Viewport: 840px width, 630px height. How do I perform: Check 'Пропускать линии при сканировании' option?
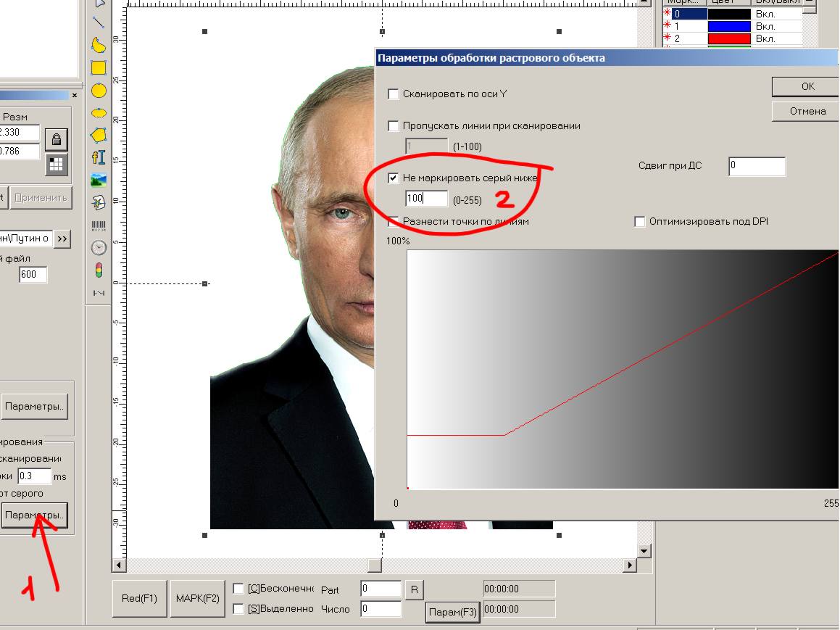tap(394, 126)
